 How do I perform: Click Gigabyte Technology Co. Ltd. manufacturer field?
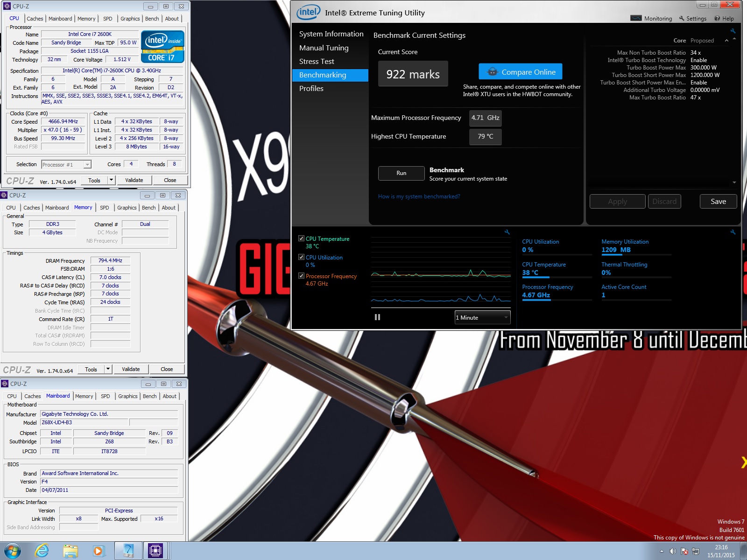[109, 414]
